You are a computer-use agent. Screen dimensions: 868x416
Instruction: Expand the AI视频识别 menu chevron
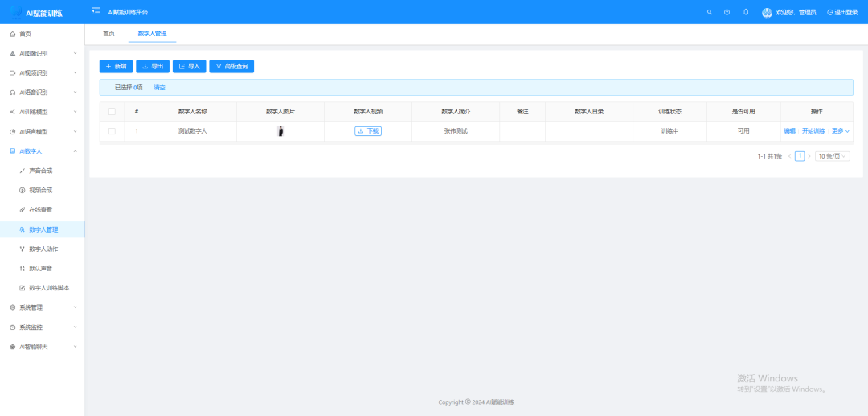(76, 72)
